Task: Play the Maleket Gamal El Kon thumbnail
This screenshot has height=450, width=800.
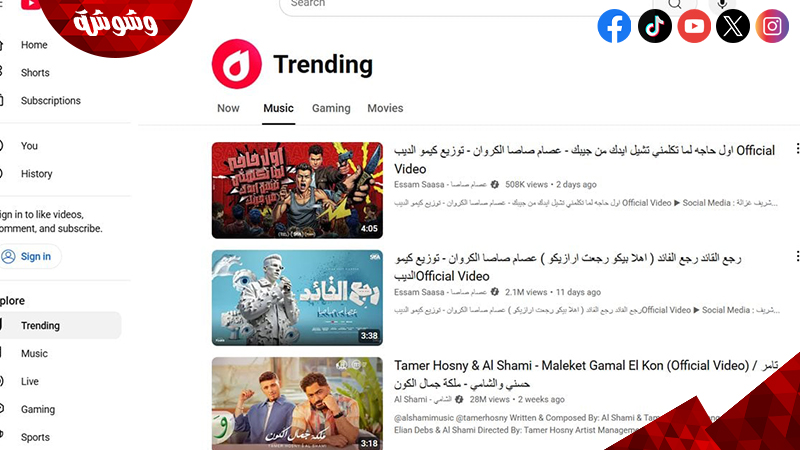Action: (297, 403)
